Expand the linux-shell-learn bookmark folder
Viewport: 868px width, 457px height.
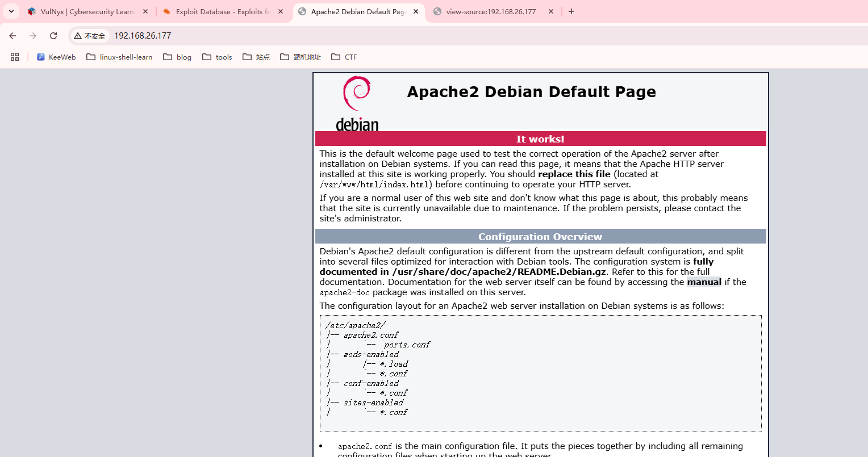click(119, 57)
